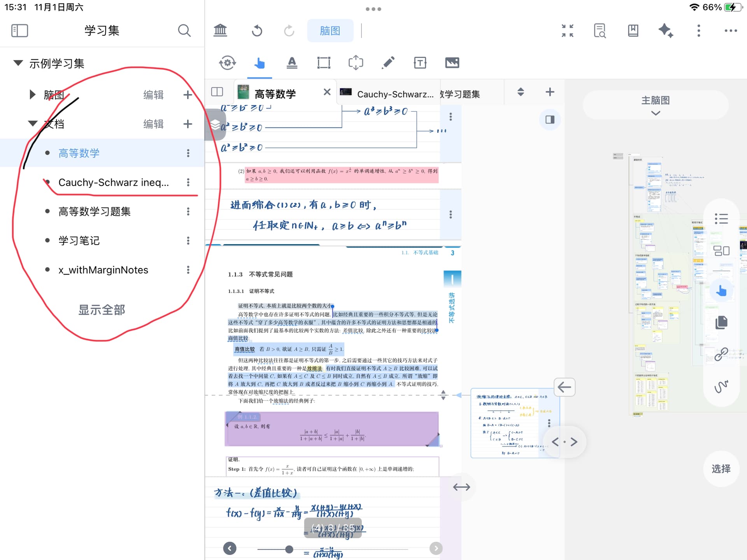Select the text box tool
Viewport: 747px width, 560px height.
point(420,63)
